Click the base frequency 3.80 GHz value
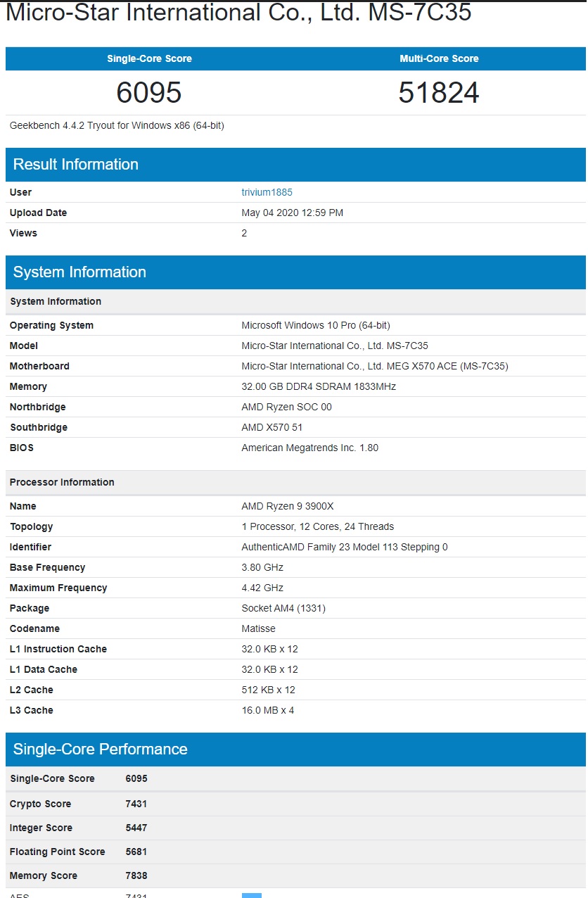 [262, 567]
